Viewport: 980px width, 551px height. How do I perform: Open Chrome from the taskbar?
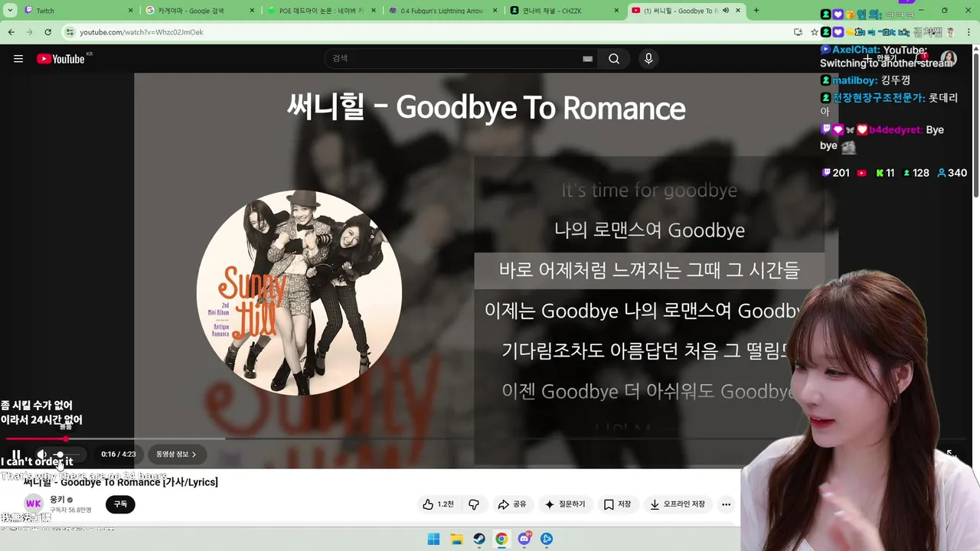(501, 539)
